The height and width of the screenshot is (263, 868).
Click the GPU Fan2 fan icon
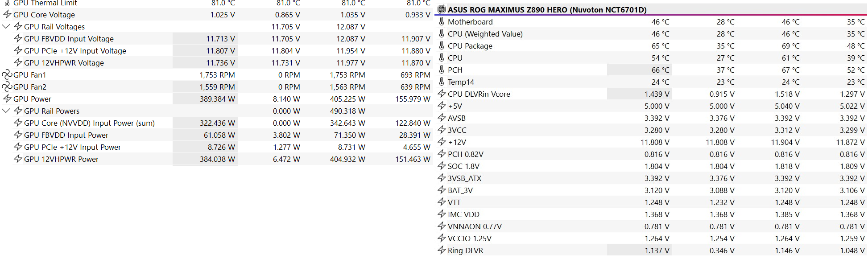click(7, 87)
